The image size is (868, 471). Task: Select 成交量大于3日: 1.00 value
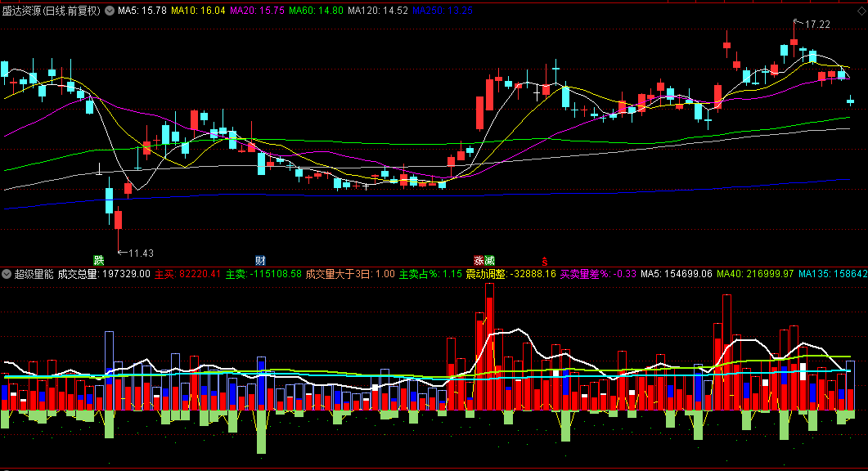pos(350,274)
